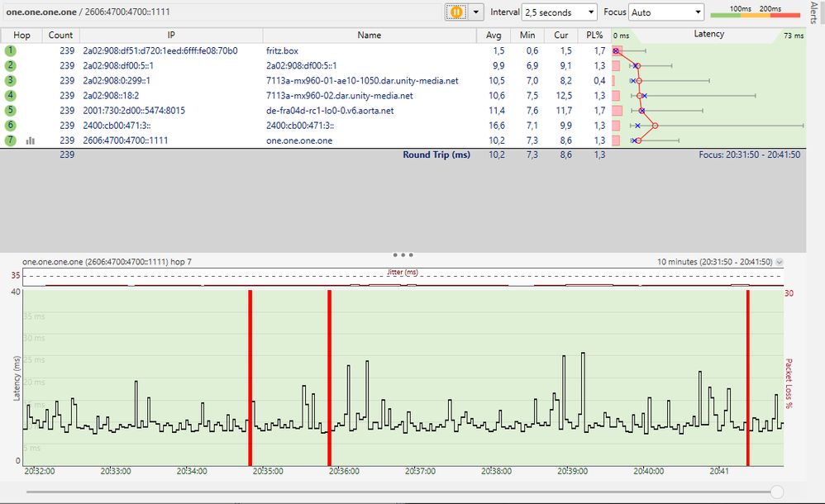825x504 pixels.
Task: Toggle the hop 7 timeline graph icon
Action: coord(31,141)
